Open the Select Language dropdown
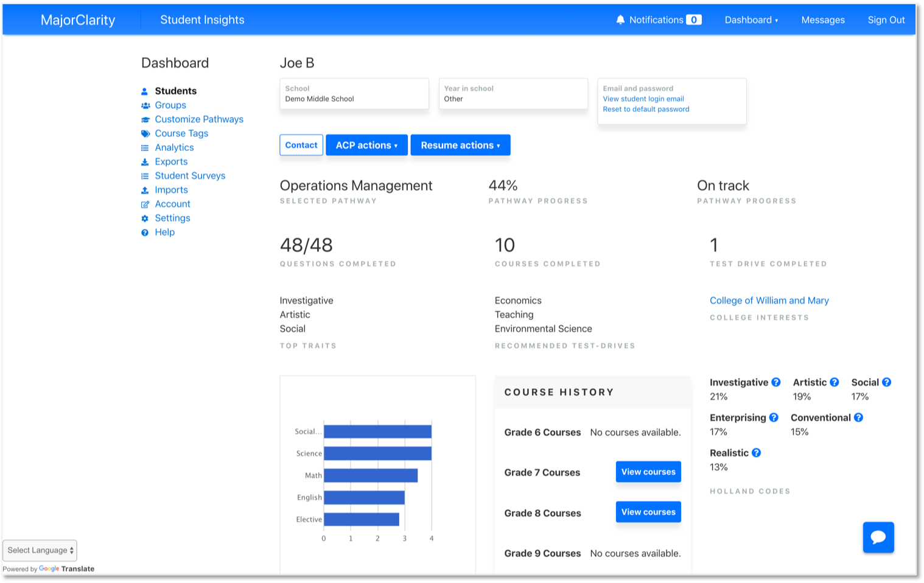 [40, 550]
